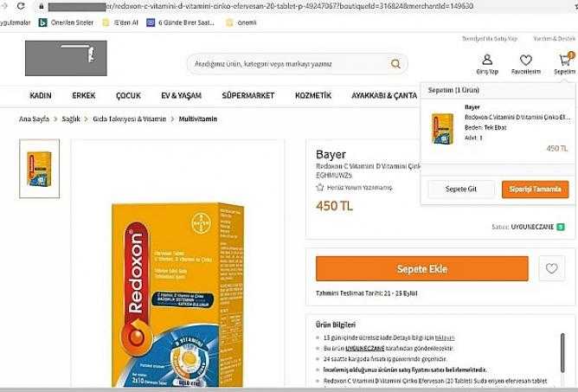Open Önerilen Siteler bookmark
This screenshot has width=578, height=392.
point(66,22)
